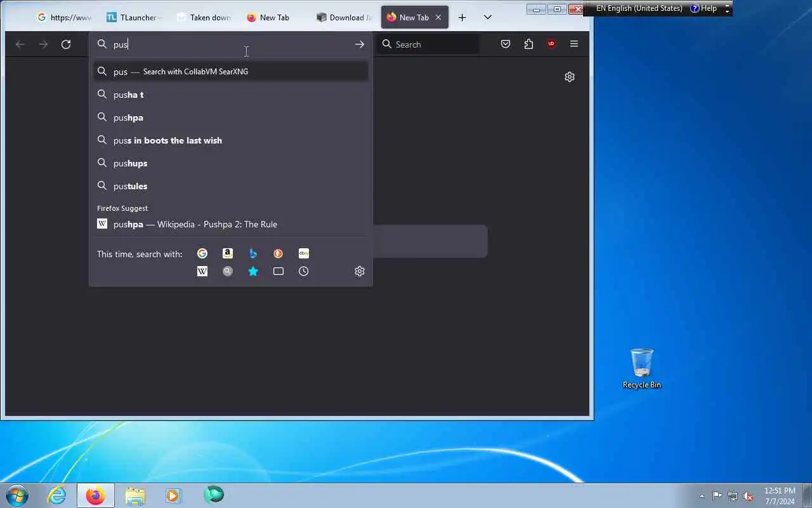Open the clock showing 12:51 PM

pyautogui.click(x=780, y=496)
